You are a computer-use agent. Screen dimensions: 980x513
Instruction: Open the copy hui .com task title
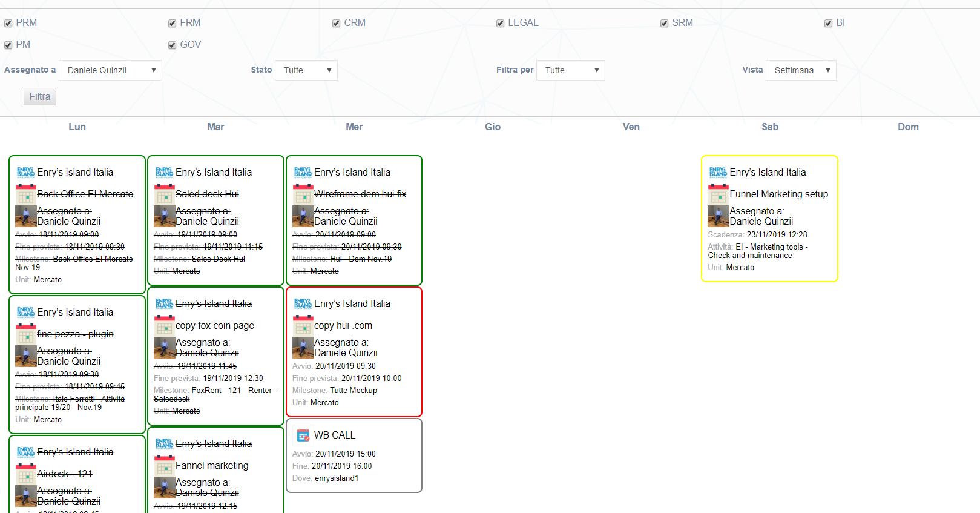pyautogui.click(x=343, y=326)
